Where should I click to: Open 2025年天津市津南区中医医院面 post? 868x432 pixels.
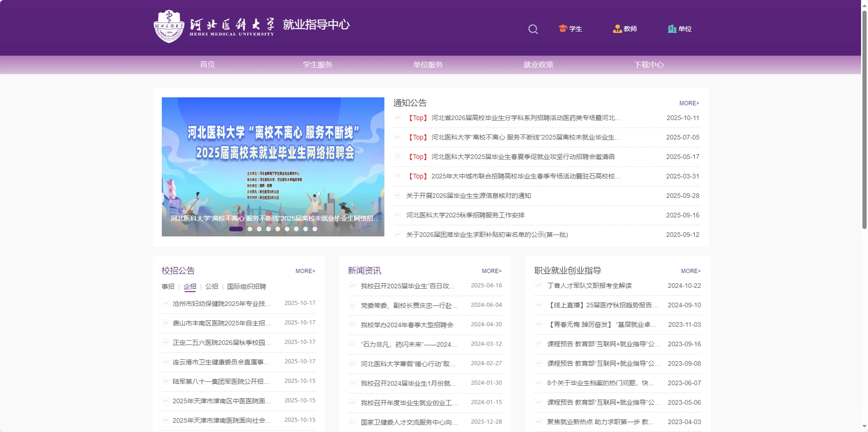coord(222,401)
